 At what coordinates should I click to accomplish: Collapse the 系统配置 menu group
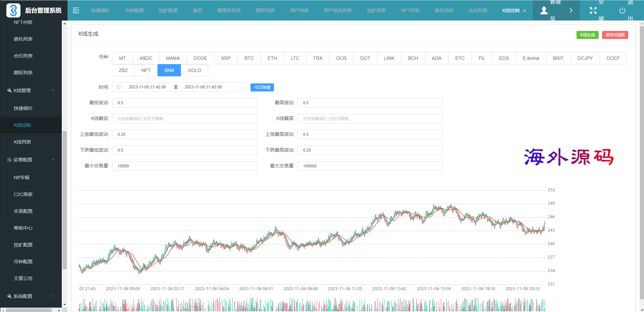tap(53, 296)
